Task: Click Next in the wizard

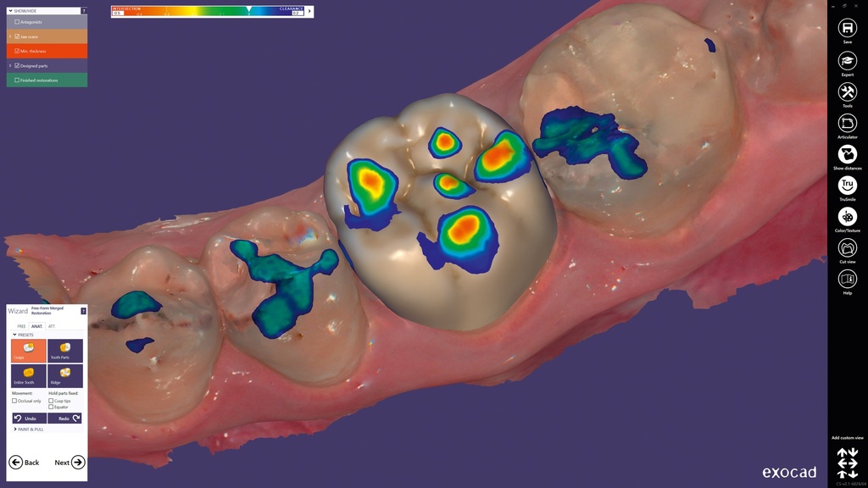Action: pyautogui.click(x=70, y=463)
